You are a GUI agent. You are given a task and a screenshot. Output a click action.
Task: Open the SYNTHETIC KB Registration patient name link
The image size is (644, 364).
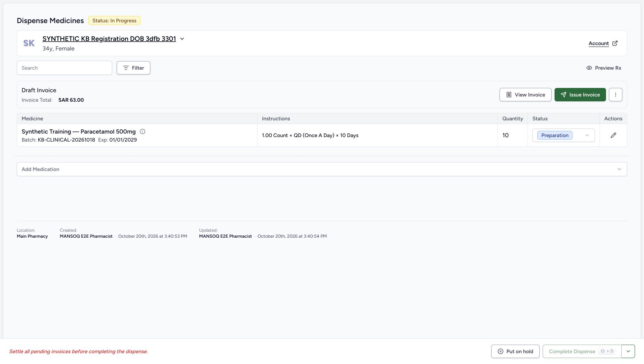(109, 39)
